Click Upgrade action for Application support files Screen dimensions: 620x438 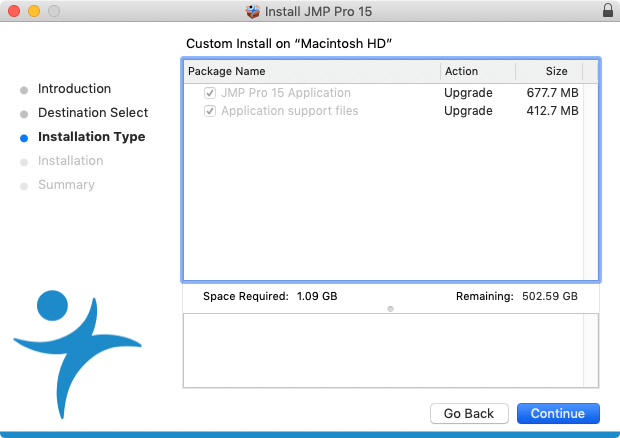click(x=468, y=111)
